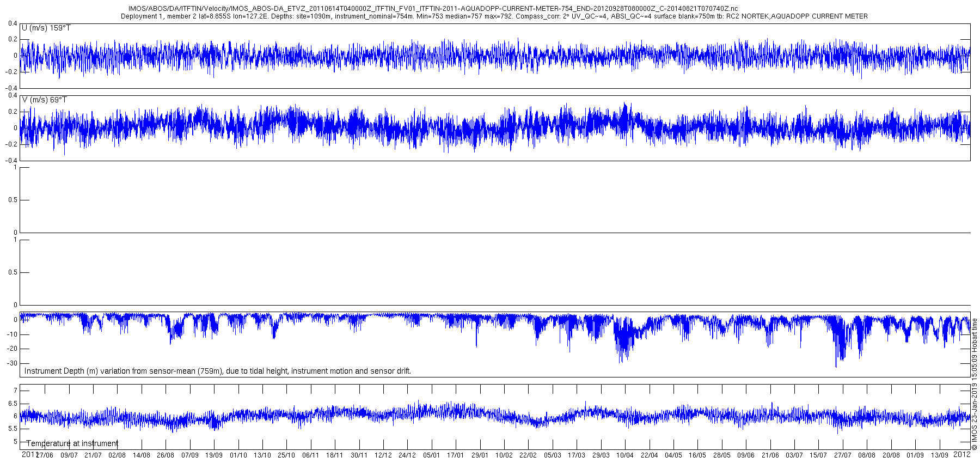Click the '08/08' date label
This screenshot has height=463, width=980.
[867, 455]
